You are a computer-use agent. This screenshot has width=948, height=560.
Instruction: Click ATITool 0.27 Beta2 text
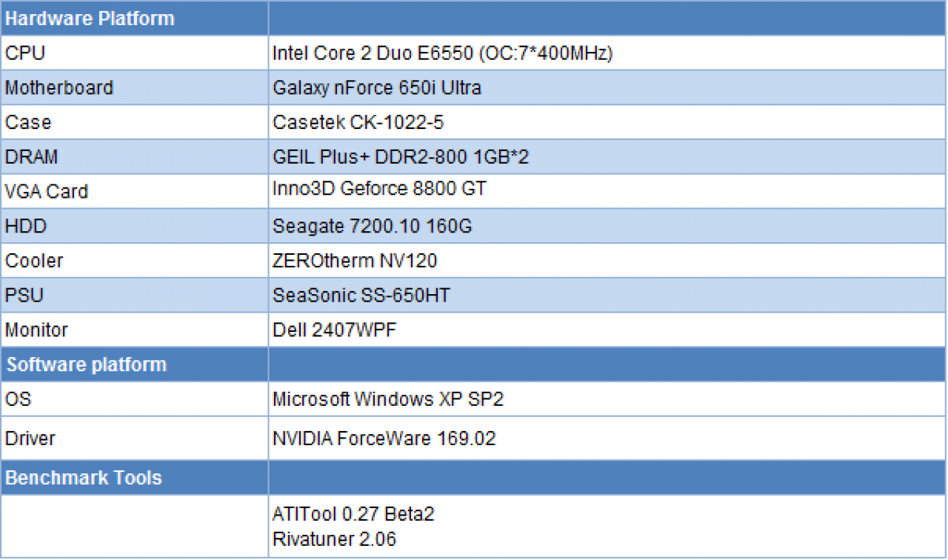point(353,514)
